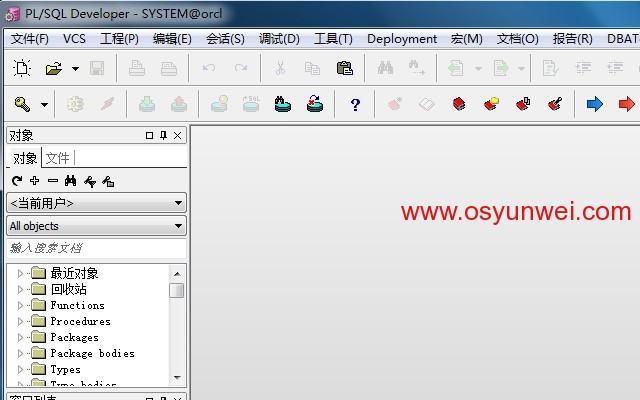
Task: Click the Save floppy disk icon
Action: pyautogui.click(x=97, y=68)
